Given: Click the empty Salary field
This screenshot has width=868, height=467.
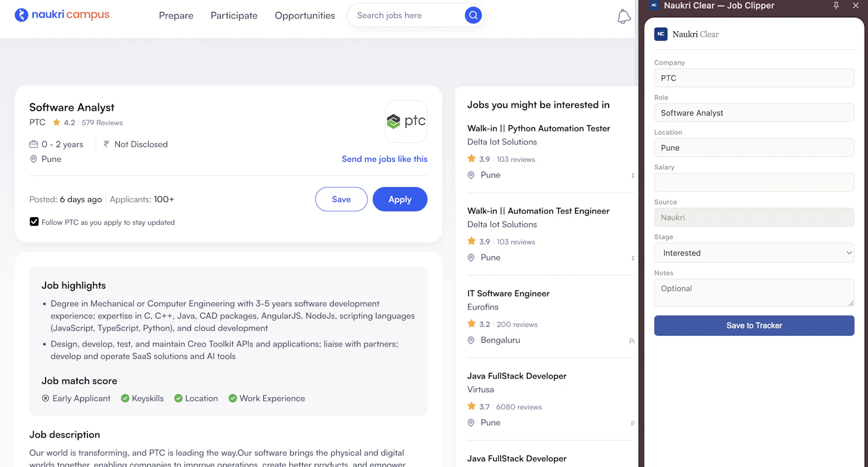Looking at the screenshot, I should pyautogui.click(x=754, y=182).
